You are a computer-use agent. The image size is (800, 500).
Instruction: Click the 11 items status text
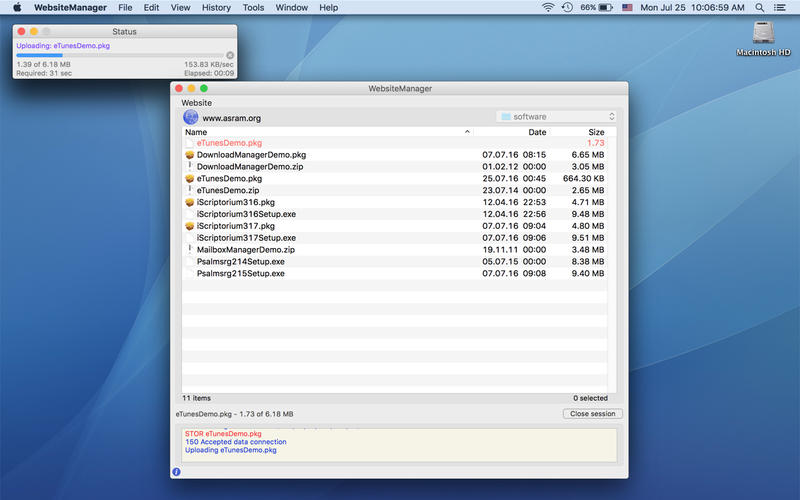coord(196,398)
